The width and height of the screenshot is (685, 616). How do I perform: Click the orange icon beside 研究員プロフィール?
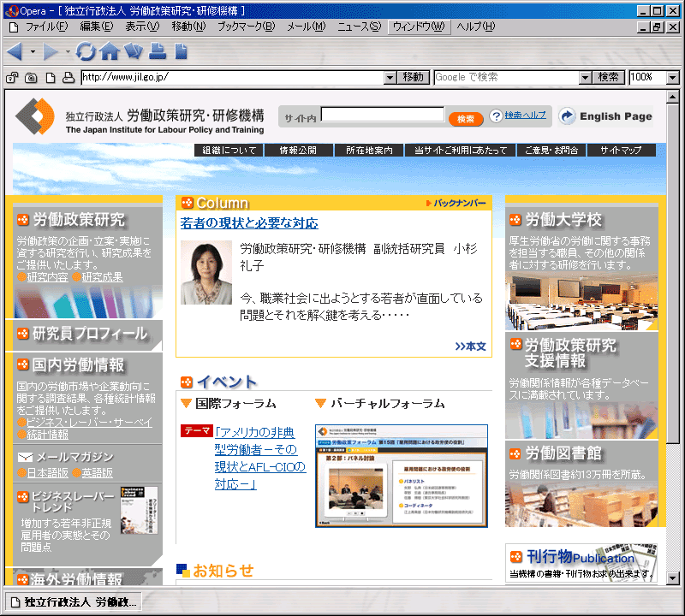(23, 334)
